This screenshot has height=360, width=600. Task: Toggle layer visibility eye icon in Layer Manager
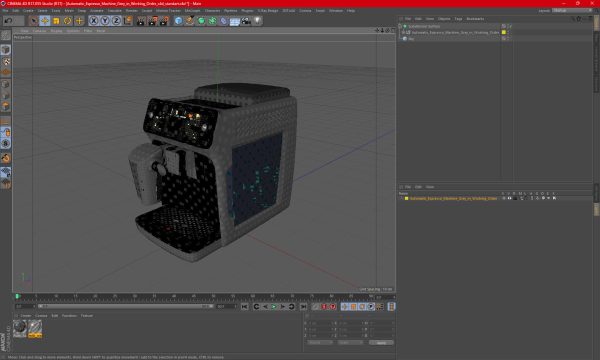pos(509,199)
